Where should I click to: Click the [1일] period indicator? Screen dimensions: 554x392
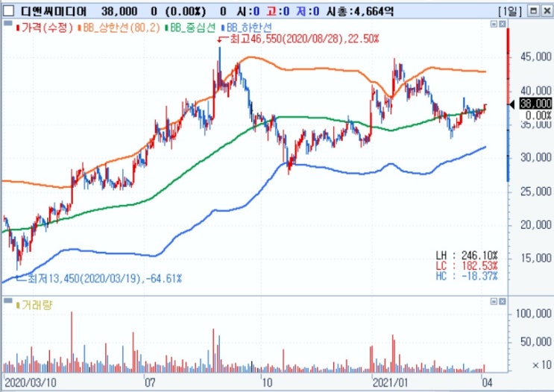(509, 11)
